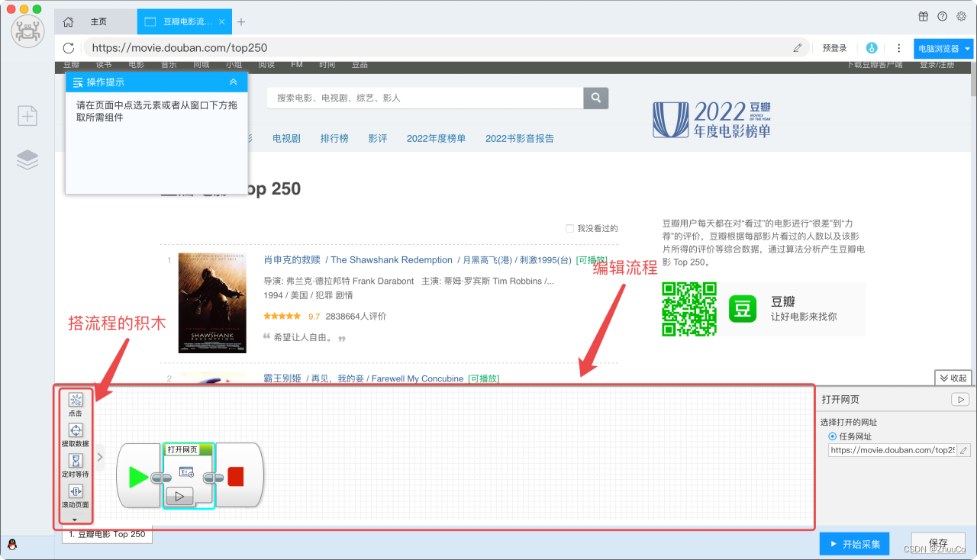Click the home icon in tab bar
The width and height of the screenshot is (977, 560).
tap(69, 21)
